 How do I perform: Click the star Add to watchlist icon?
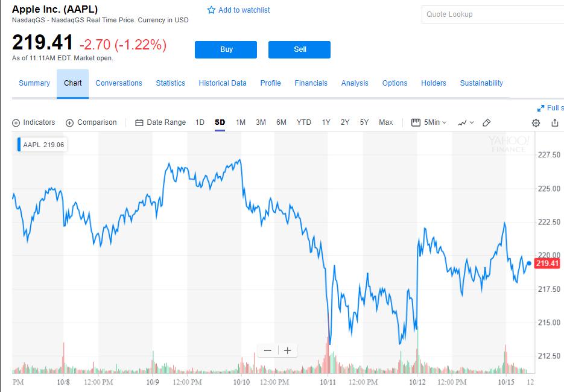(211, 10)
